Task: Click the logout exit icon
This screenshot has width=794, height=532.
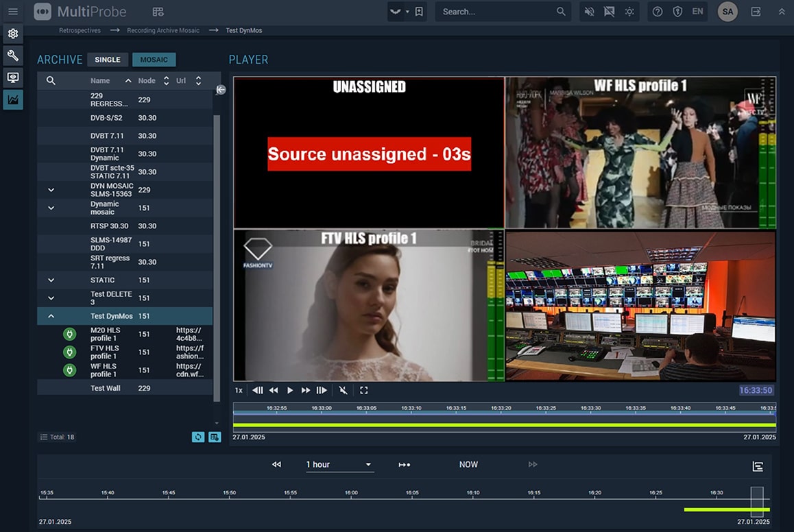Action: coord(756,11)
